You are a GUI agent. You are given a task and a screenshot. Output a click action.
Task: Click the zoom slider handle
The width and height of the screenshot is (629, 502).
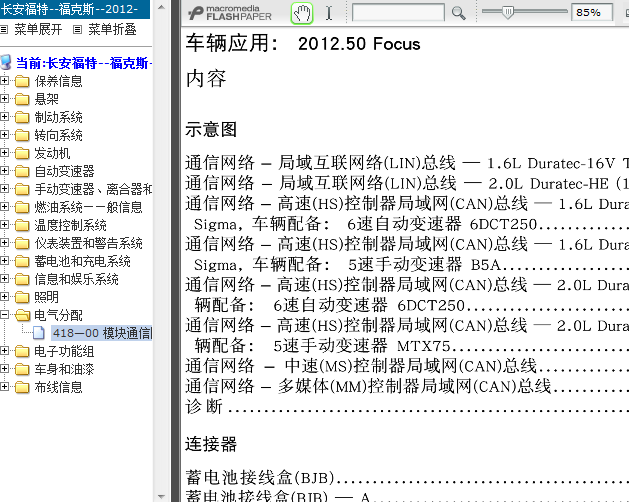point(508,12)
